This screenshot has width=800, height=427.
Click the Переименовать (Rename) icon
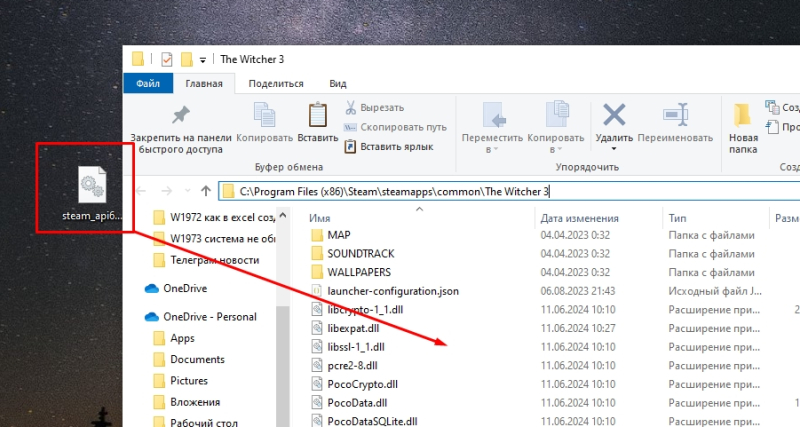pos(675,115)
